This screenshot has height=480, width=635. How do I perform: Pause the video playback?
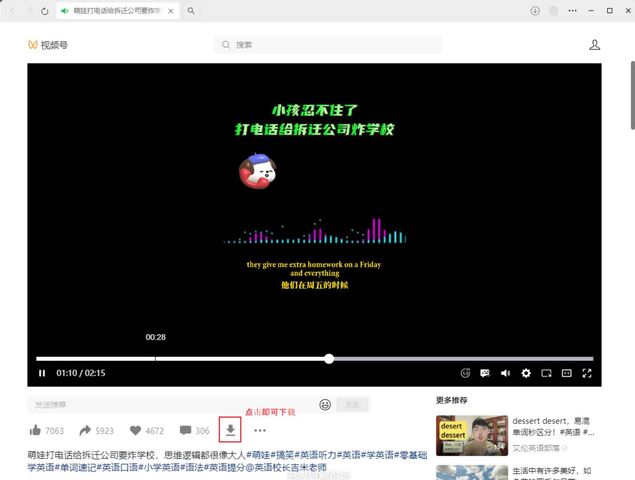click(x=42, y=373)
